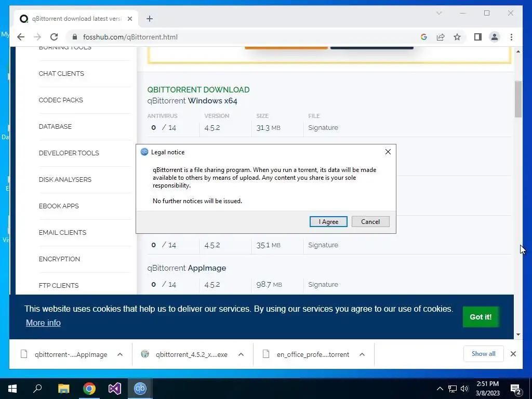Open a new Chrome tab
Viewport: 532px width, 399px height.
[x=150, y=19]
